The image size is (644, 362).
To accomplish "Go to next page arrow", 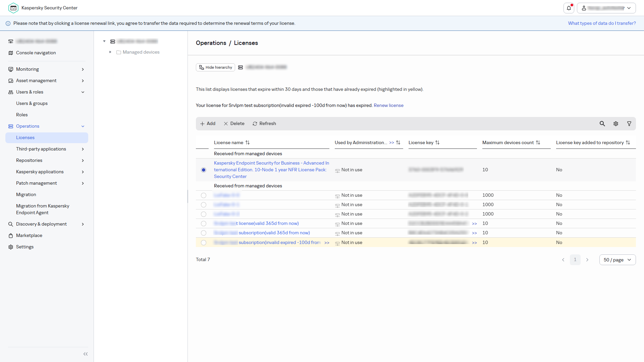I will [x=587, y=260].
